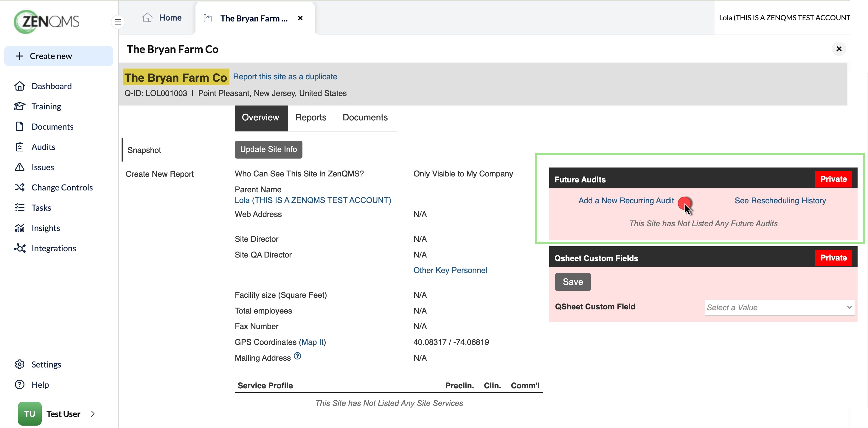
Task: Open Audits in sidebar
Action: click(43, 147)
